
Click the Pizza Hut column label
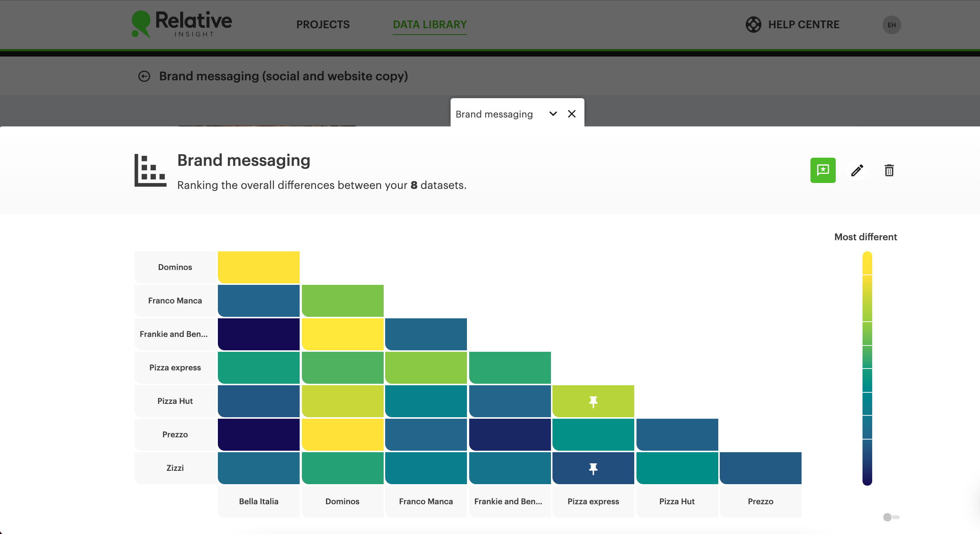[677, 502]
